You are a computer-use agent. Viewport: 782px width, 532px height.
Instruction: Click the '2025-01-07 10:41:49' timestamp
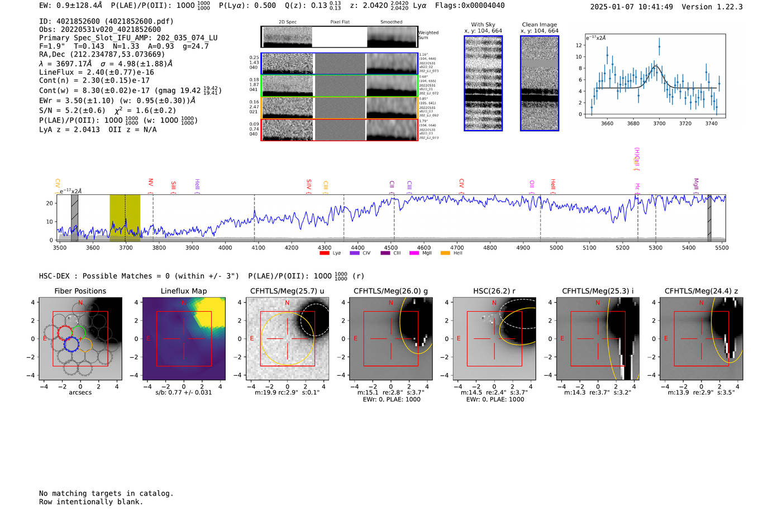tap(632, 7)
